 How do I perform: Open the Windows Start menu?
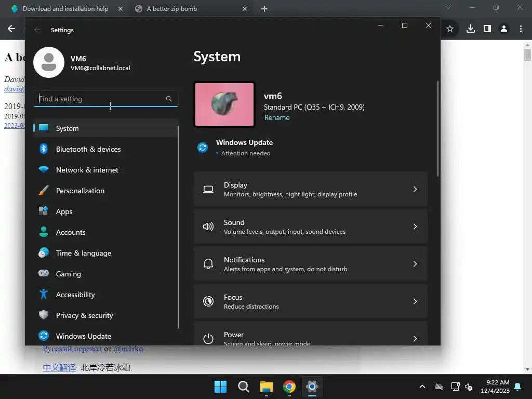220,387
